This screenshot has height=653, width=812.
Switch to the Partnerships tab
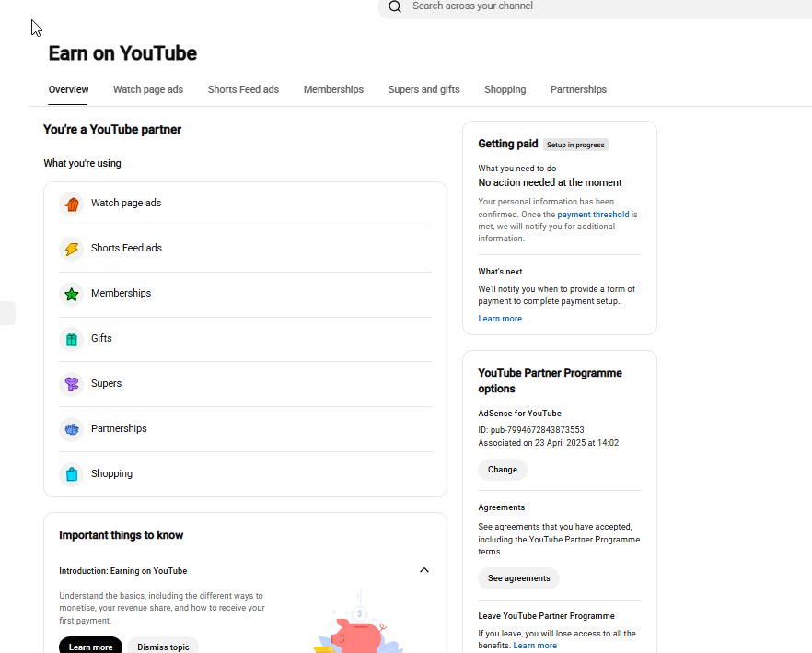(578, 89)
